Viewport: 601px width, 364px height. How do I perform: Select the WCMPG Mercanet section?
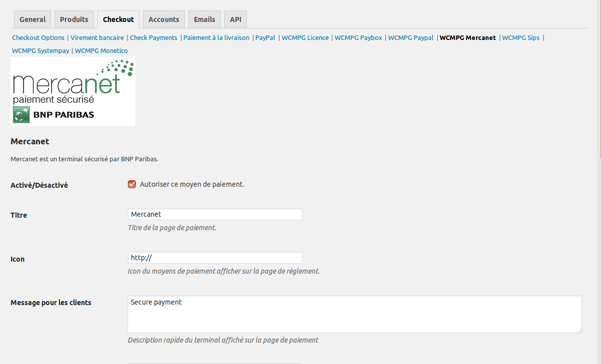pyautogui.click(x=468, y=37)
